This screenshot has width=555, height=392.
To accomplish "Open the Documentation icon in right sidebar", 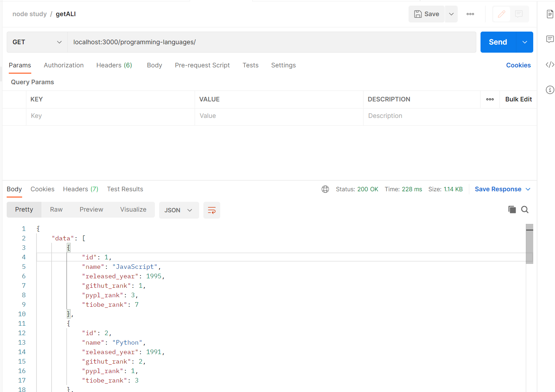I will (x=550, y=14).
